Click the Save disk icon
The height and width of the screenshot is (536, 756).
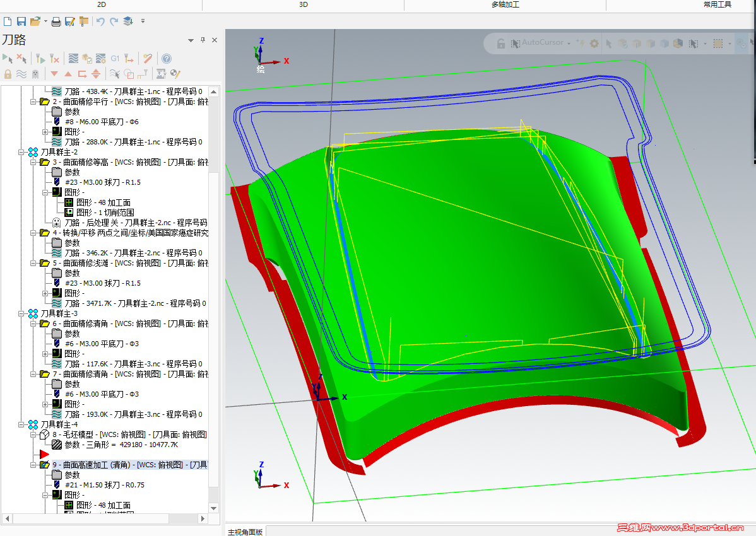[x=21, y=21]
